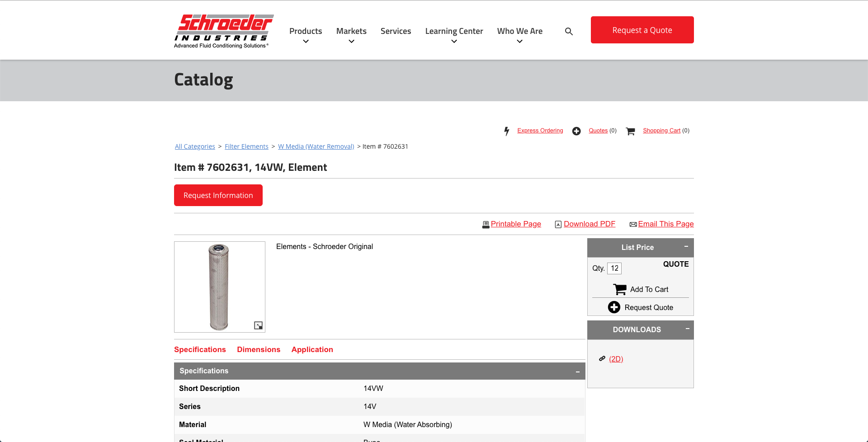Click the Qty. input field
Viewport: 868px width, 442px height.
[x=614, y=268]
